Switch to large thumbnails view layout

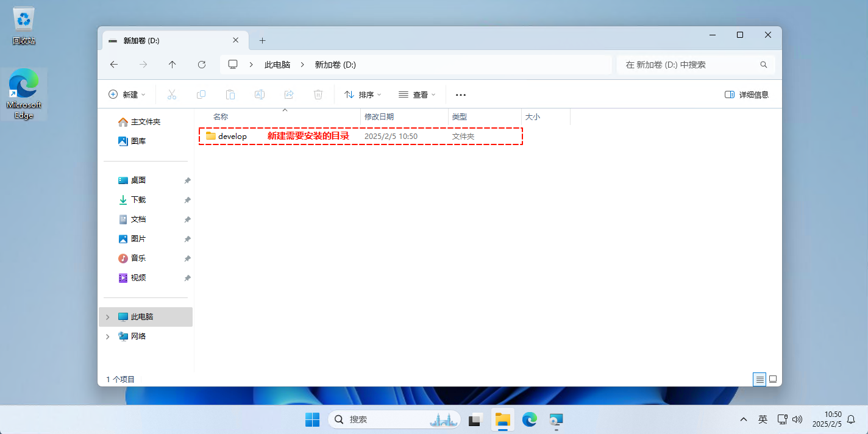click(773, 379)
